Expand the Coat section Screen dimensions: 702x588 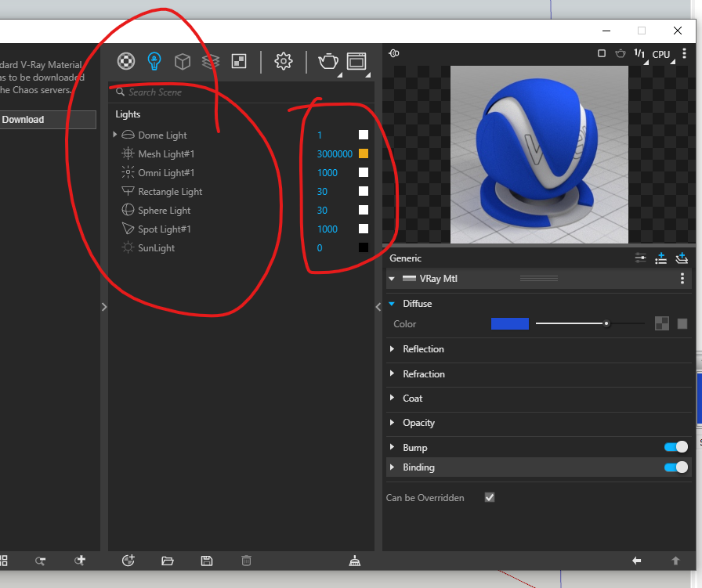(393, 398)
